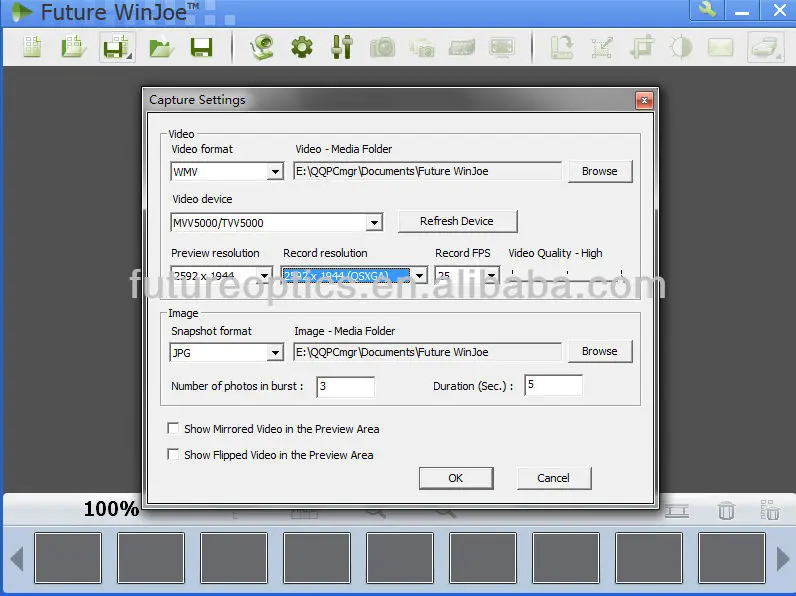Adjust the Video Quality slider
796x596 pixels.
click(x=567, y=275)
